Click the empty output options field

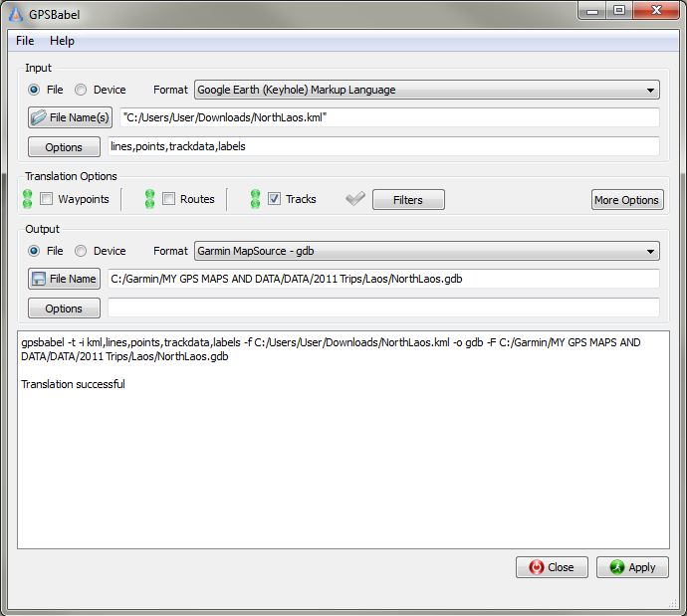(x=383, y=308)
